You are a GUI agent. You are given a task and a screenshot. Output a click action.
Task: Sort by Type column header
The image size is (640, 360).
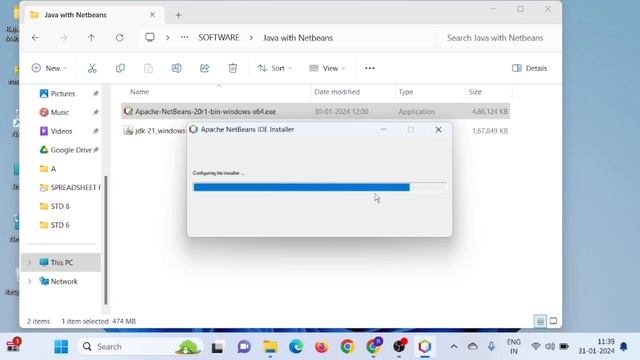[x=406, y=92]
